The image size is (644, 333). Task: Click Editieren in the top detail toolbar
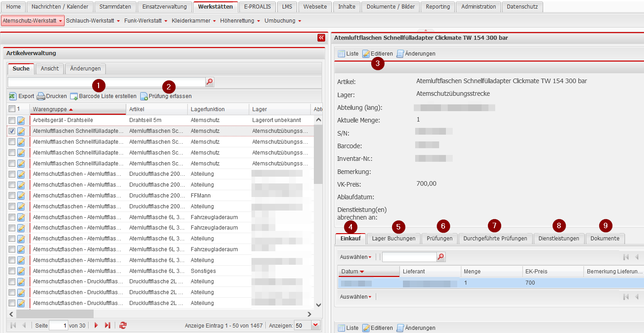click(x=378, y=54)
